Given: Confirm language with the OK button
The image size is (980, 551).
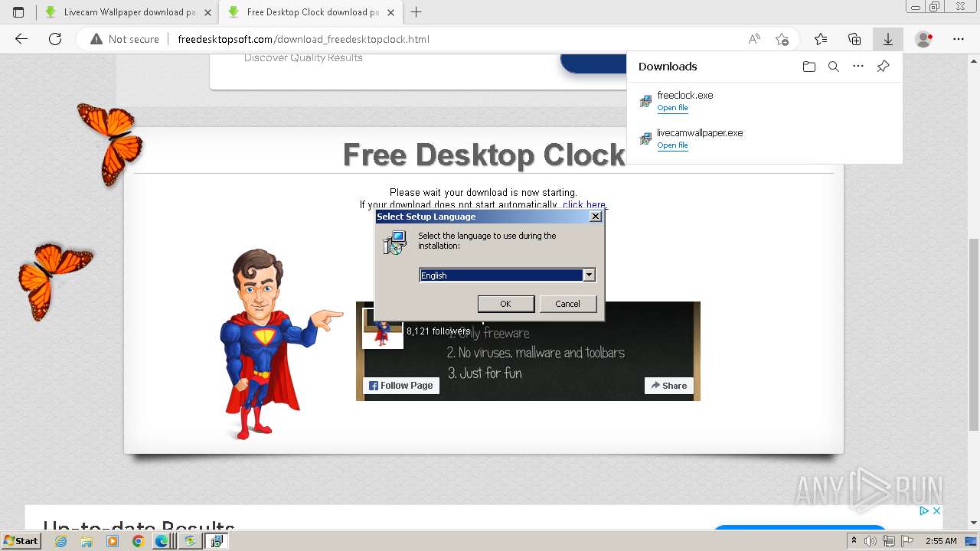Looking at the screenshot, I should (x=505, y=304).
